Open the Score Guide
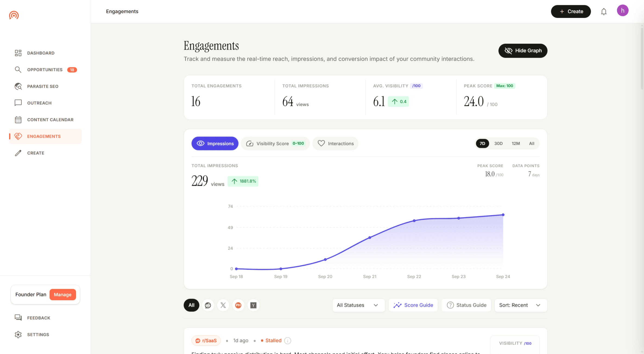The height and width of the screenshot is (354, 644). coord(413,305)
